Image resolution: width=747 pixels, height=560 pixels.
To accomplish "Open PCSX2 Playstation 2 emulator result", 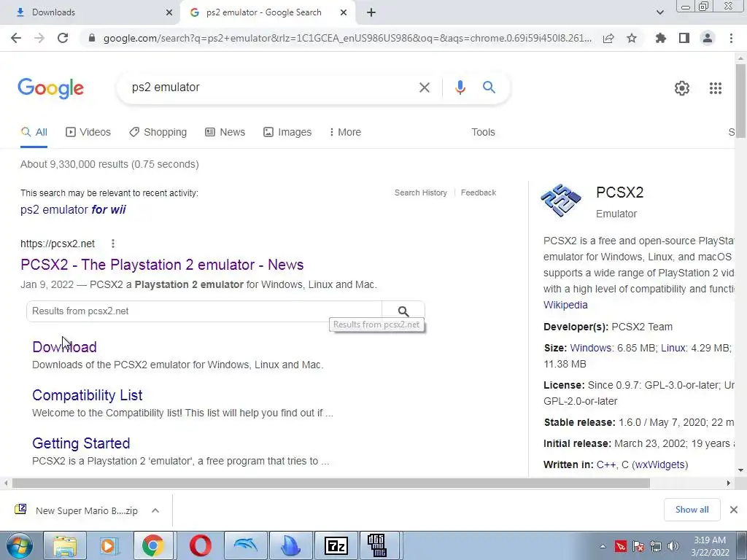I will (x=162, y=265).
